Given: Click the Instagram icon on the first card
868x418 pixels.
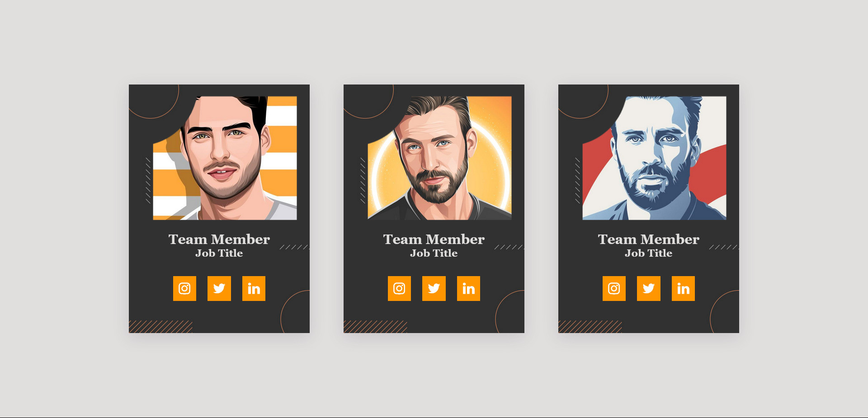Looking at the screenshot, I should pos(184,288).
